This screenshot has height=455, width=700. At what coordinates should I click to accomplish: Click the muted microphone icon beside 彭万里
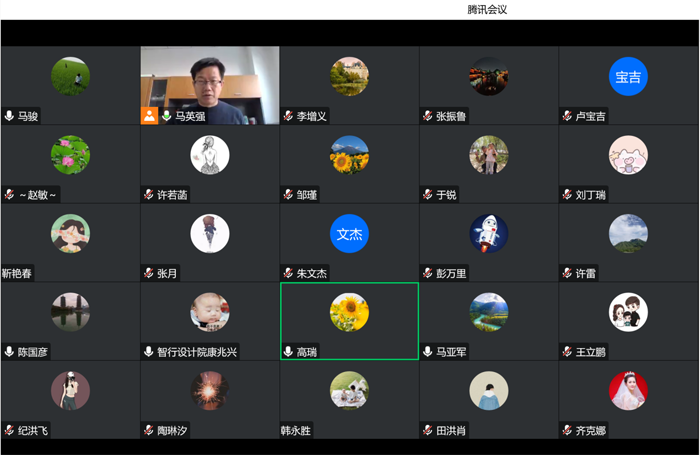click(428, 273)
